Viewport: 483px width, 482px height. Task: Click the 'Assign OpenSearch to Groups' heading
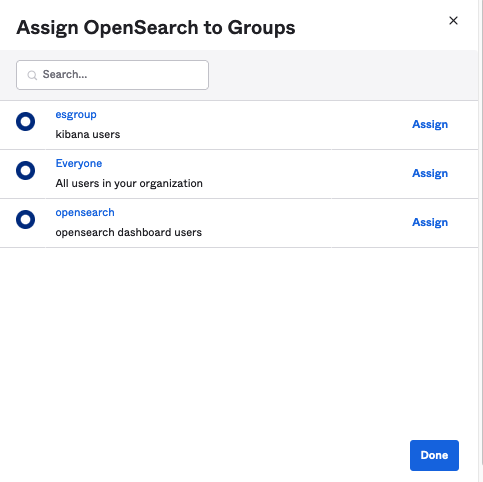point(156,28)
